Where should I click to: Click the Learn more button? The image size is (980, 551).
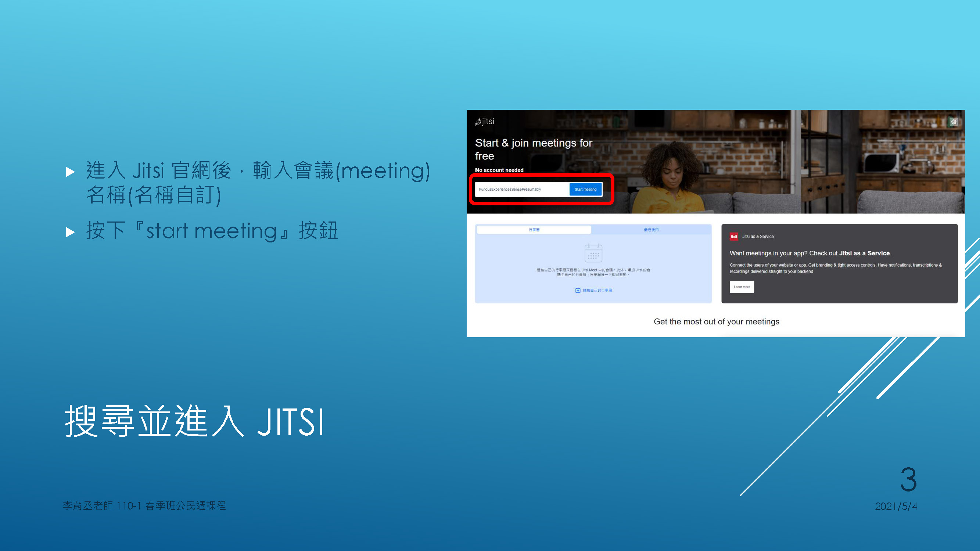[x=742, y=287]
